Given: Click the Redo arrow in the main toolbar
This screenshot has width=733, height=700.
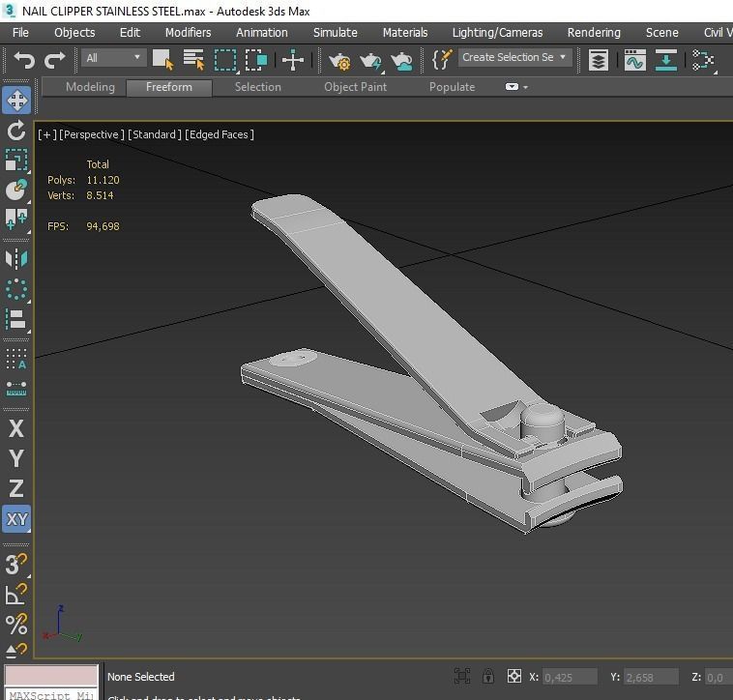Looking at the screenshot, I should [x=55, y=60].
